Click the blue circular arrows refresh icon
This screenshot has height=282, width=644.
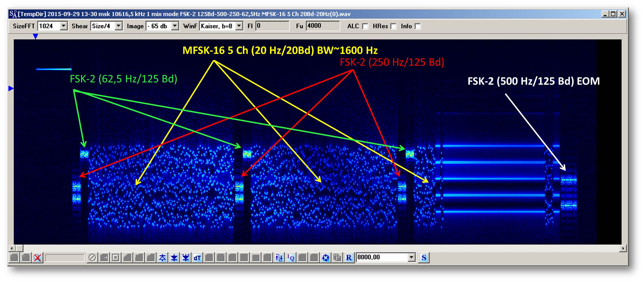pos(326,258)
